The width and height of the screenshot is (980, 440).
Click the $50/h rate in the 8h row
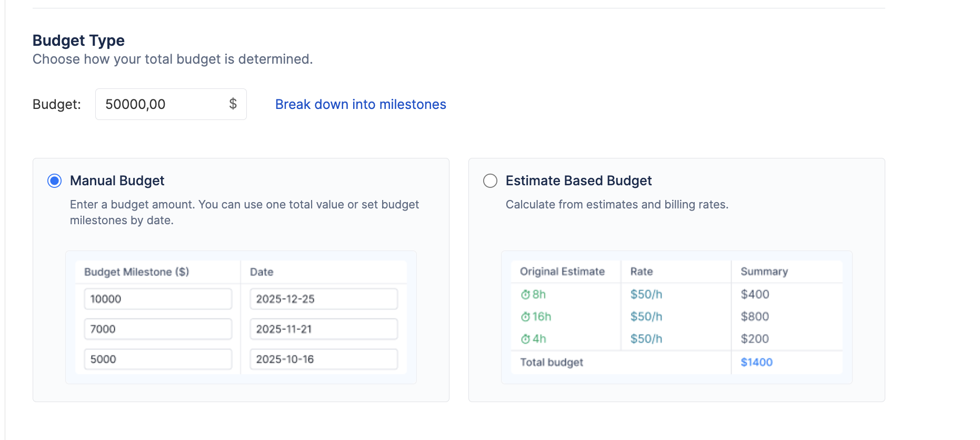pyautogui.click(x=646, y=294)
